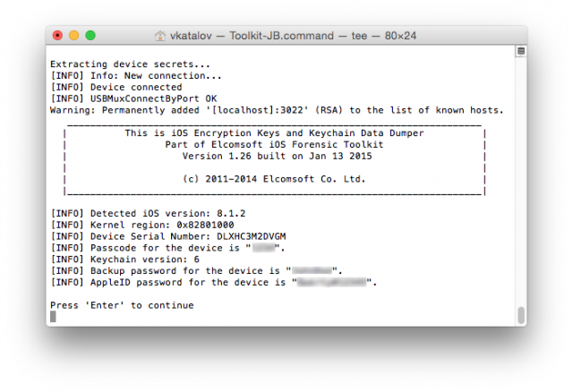The width and height of the screenshot is (573, 392).
Task: Click the blurred device passcode value
Action: pyautogui.click(x=262, y=247)
